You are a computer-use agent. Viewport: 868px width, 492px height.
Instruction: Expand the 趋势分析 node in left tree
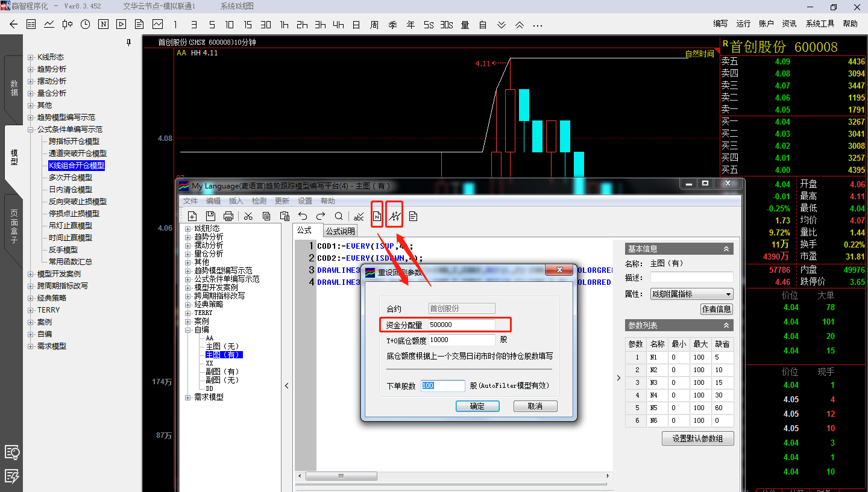click(31, 69)
